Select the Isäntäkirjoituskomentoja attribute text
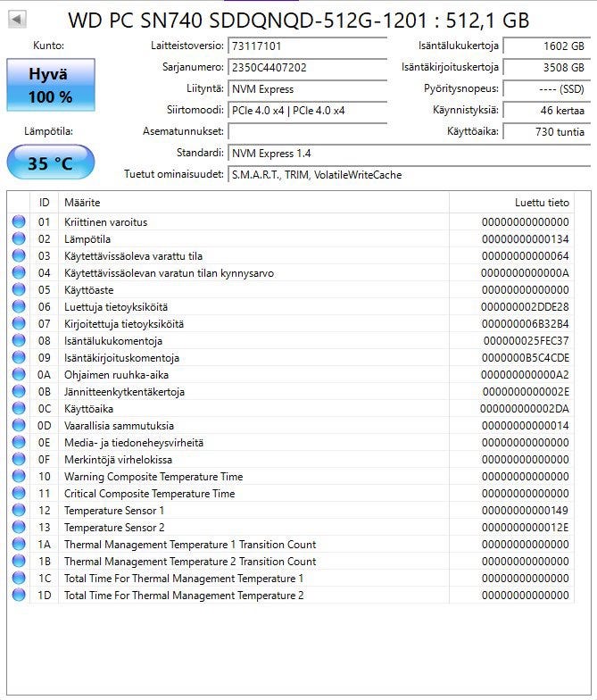This screenshot has height=700, width=597. 121,357
